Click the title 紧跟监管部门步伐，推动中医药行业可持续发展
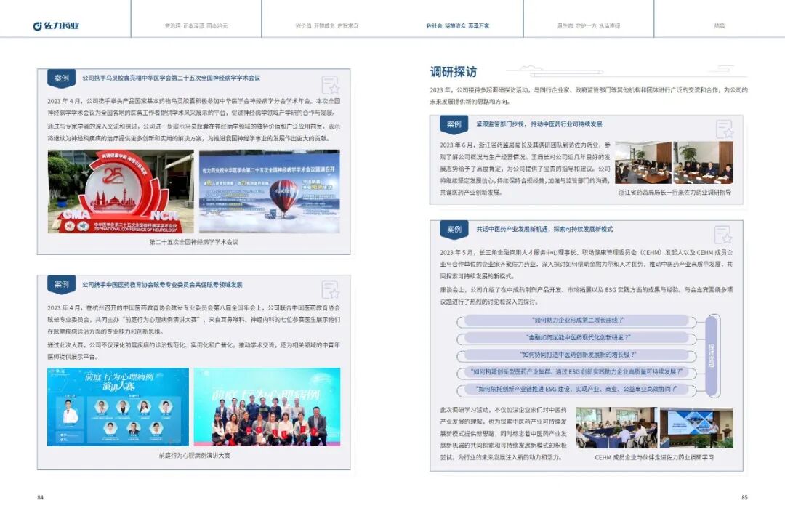Image resolution: width=785 pixels, height=532 pixels. pyautogui.click(x=539, y=124)
